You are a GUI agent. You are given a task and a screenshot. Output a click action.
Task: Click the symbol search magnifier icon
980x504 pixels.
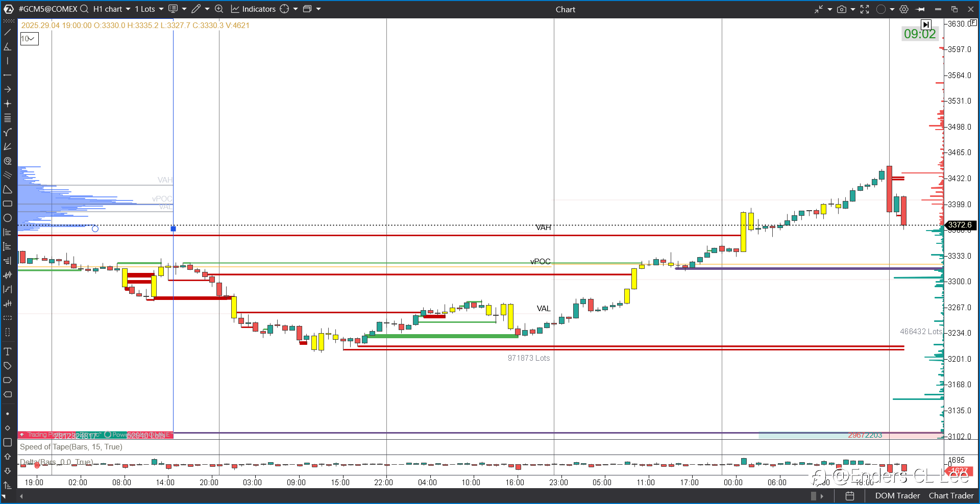(84, 9)
